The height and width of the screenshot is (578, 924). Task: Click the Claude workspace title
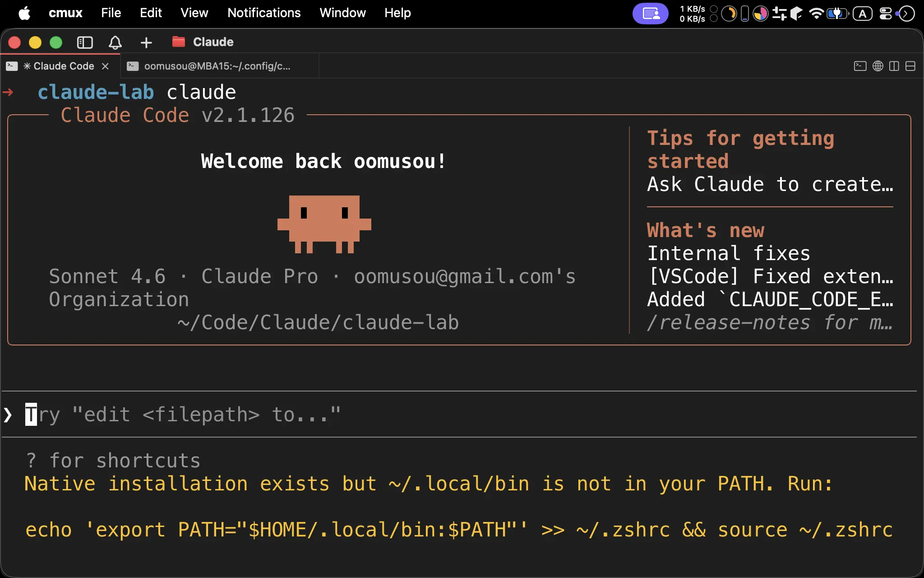[213, 42]
